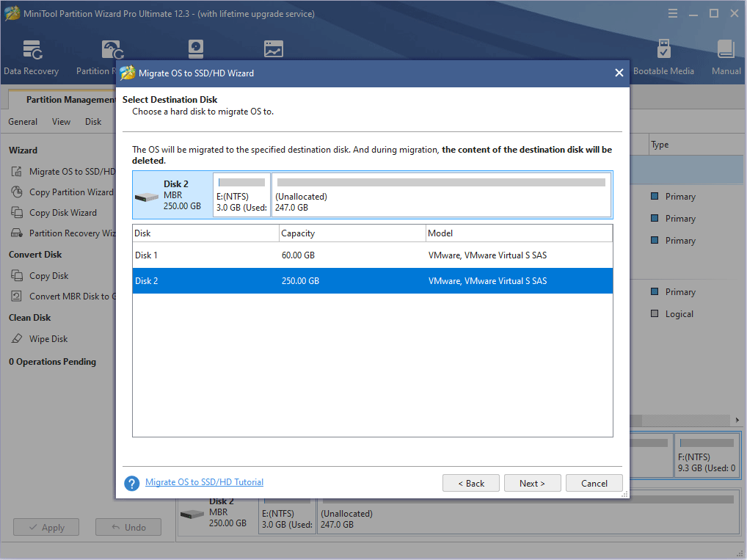Open Bootable Media builder icon

point(663,49)
